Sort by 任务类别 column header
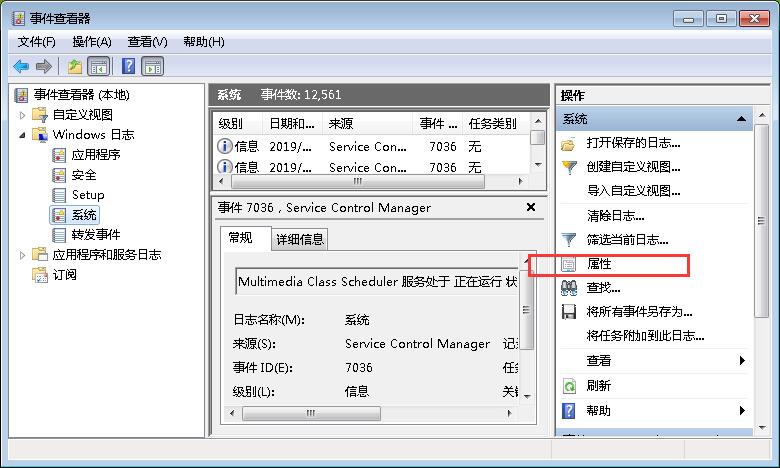This screenshot has width=780, height=468. click(495, 123)
